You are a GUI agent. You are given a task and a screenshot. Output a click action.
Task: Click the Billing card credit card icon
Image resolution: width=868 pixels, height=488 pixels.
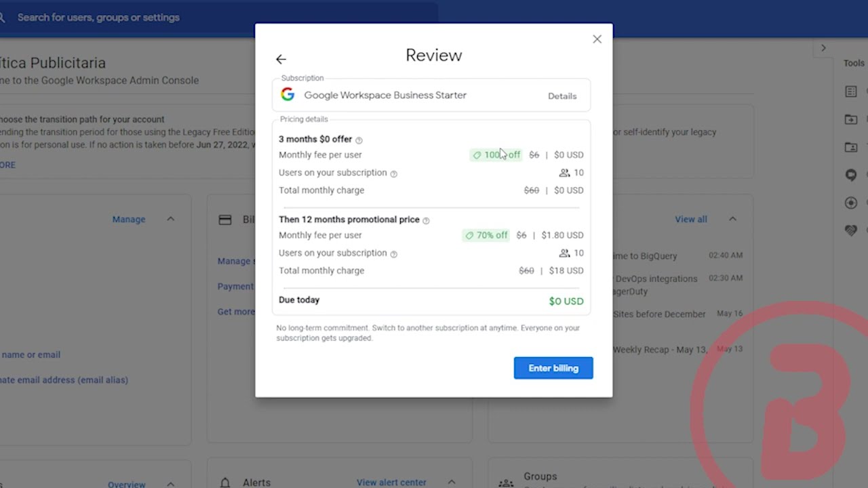tap(225, 220)
